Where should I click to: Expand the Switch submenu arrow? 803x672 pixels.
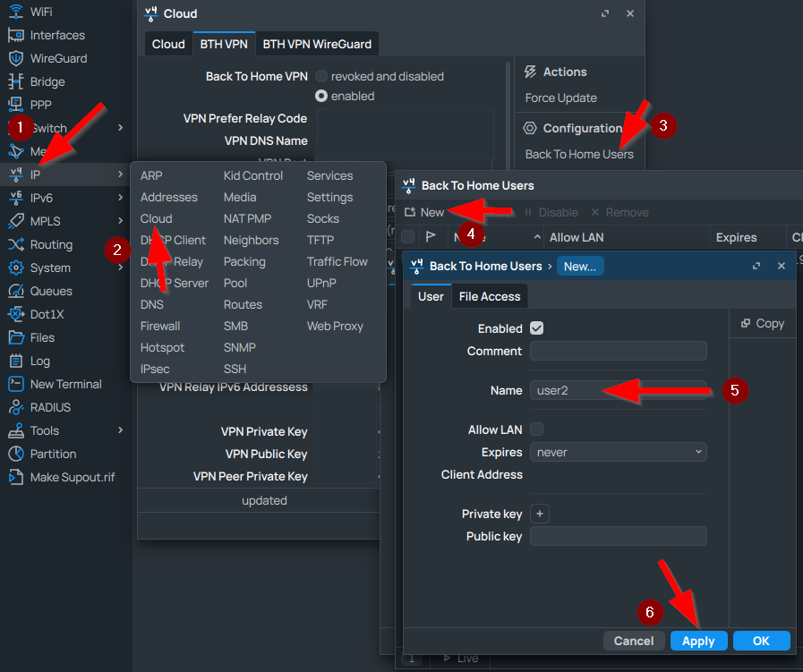coord(120,127)
